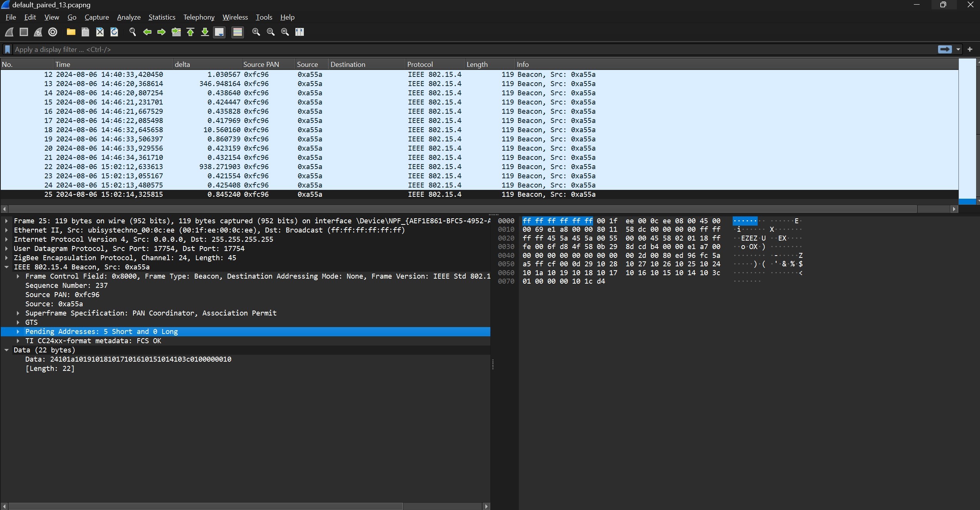Open the File menu
The height and width of the screenshot is (510, 980).
point(11,17)
